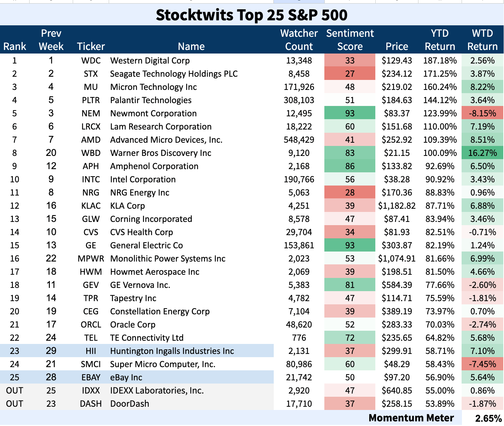Click General Electric Co name

point(146,245)
